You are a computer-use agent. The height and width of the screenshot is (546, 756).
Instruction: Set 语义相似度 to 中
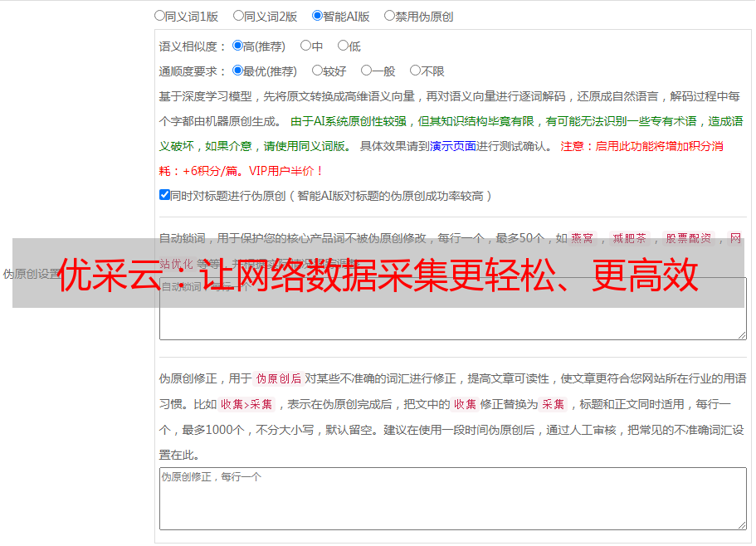click(x=305, y=46)
